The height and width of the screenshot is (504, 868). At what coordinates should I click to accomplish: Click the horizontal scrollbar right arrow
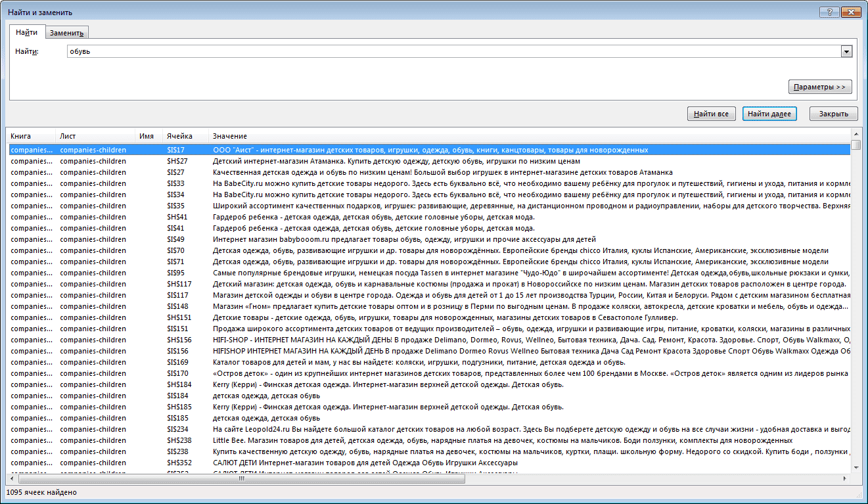coord(845,478)
